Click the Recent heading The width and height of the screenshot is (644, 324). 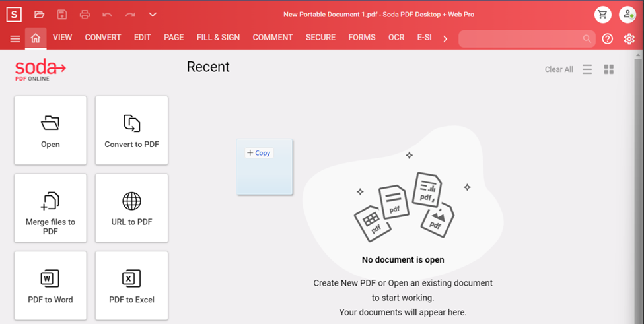tap(208, 67)
